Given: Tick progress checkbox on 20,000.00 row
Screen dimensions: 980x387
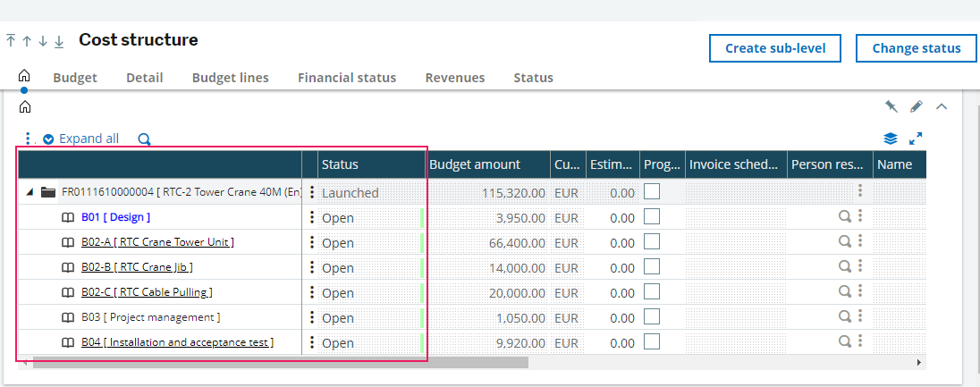Looking at the screenshot, I should pos(652,291).
